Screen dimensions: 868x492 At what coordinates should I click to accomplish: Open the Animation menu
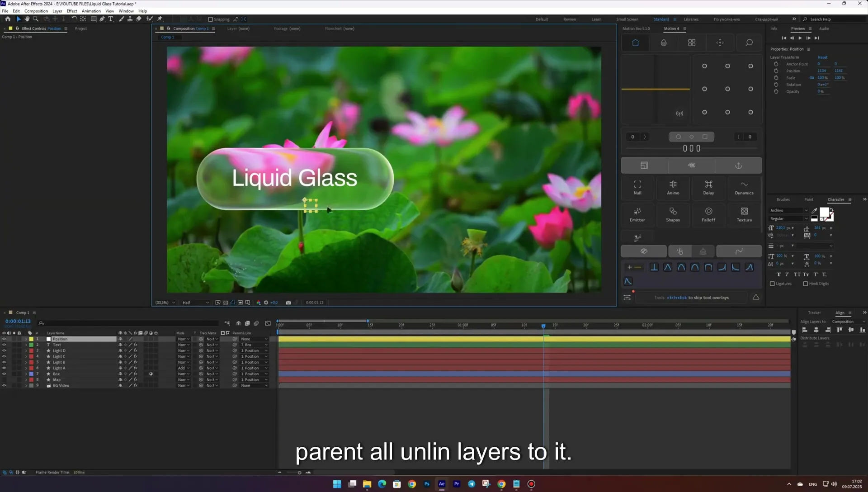[x=91, y=11]
